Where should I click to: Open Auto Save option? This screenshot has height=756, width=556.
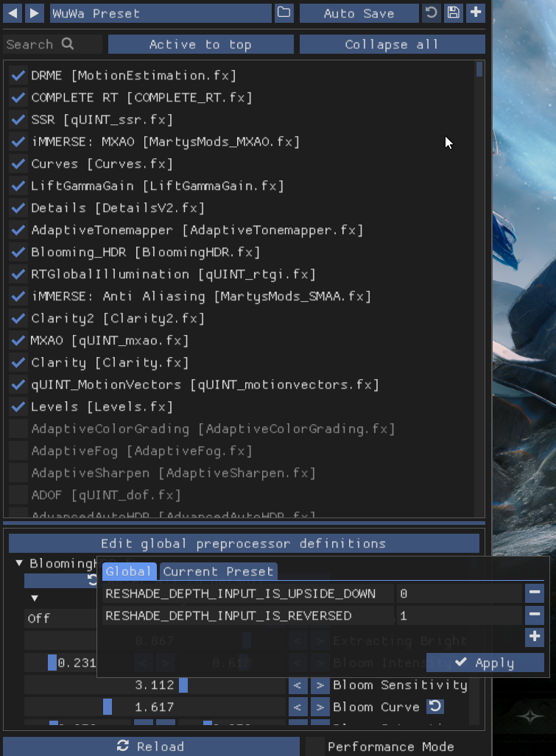[359, 13]
